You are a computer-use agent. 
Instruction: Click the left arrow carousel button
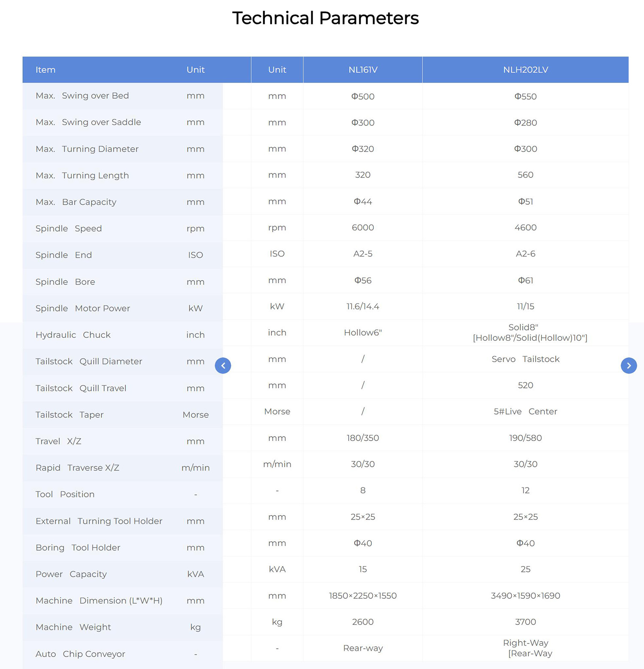(223, 366)
